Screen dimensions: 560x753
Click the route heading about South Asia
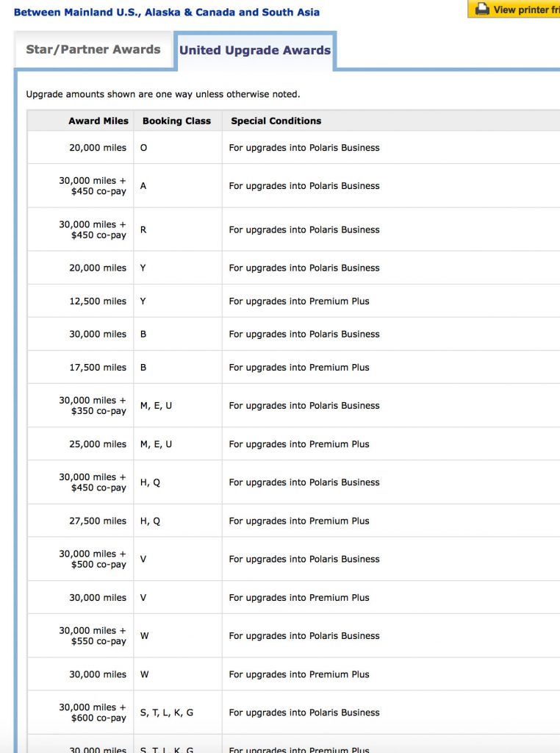(x=167, y=12)
